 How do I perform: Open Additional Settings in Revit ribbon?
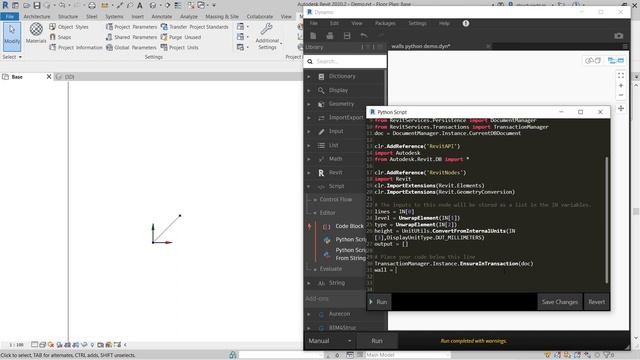coord(267,37)
